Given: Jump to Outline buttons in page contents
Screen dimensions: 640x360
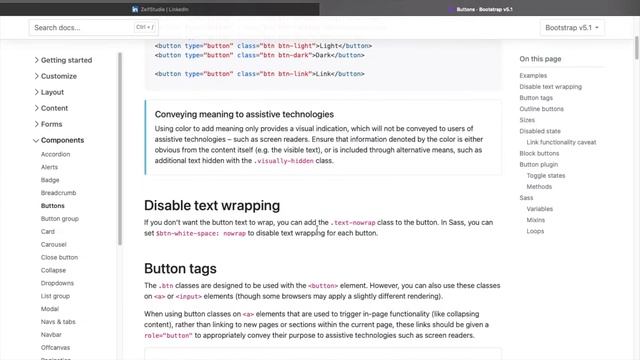Looking at the screenshot, I should [x=541, y=109].
